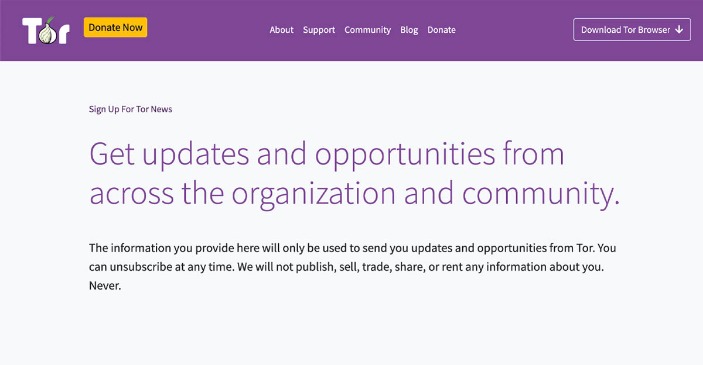Click the heading line 'Get updates and opportunities from'

pos(327,154)
